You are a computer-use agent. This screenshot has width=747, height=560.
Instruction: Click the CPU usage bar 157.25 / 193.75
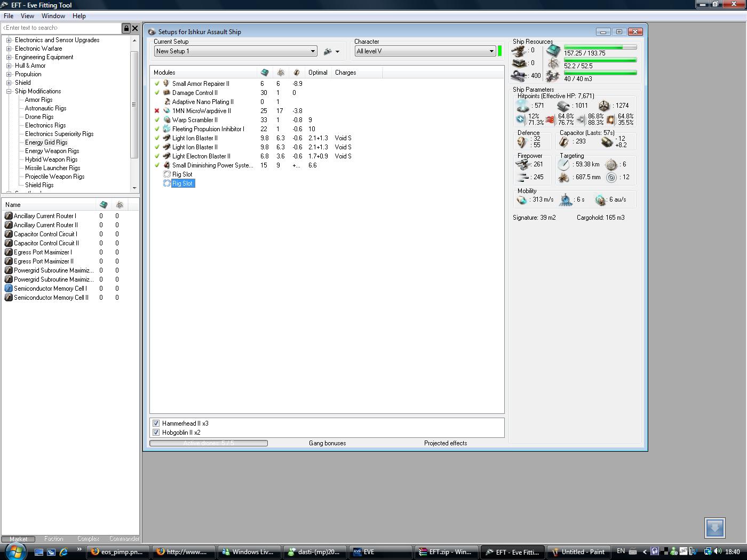(600, 47)
